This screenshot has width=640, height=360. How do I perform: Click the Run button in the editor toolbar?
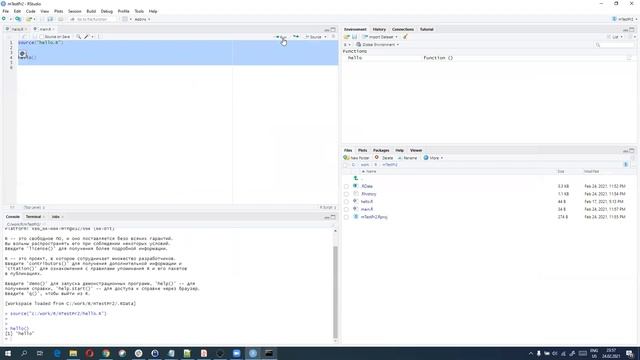[x=281, y=37]
